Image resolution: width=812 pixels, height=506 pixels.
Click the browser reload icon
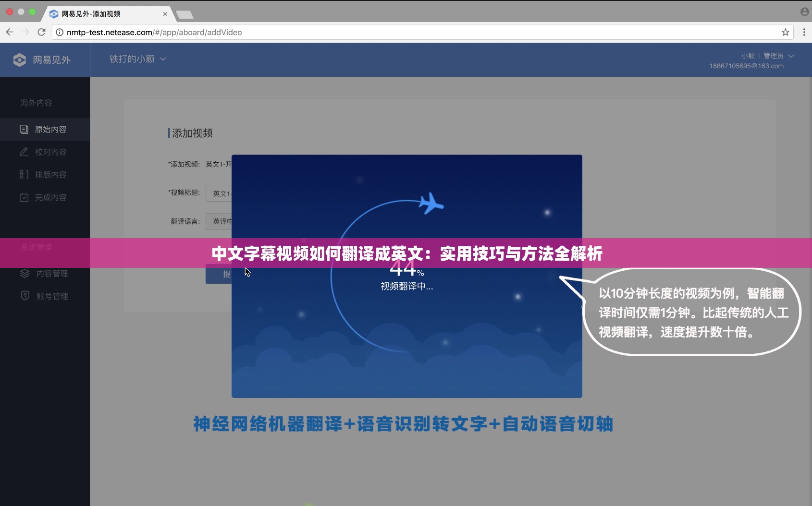42,32
